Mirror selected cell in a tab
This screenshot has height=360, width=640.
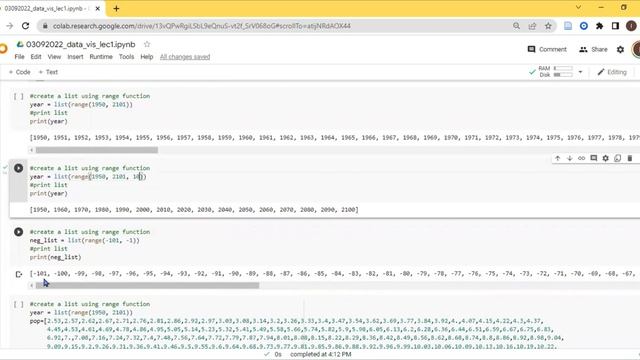pyautogui.click(x=618, y=158)
